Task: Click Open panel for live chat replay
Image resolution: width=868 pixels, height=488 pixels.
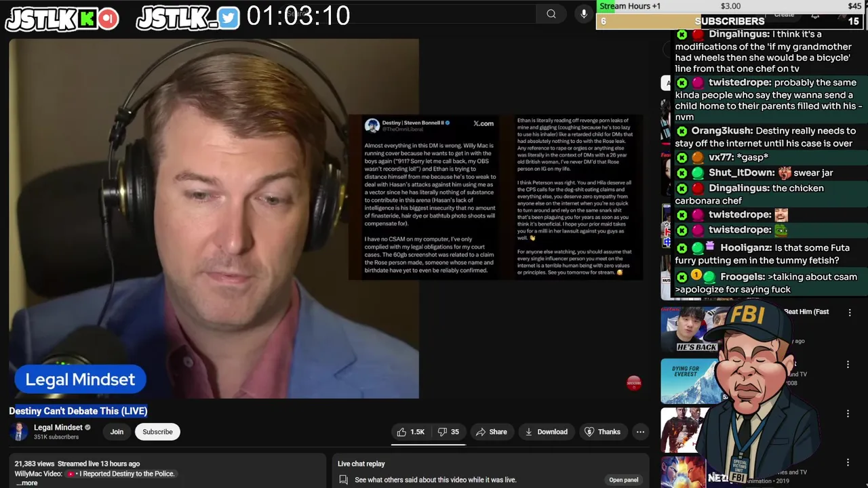Action: 623,480
